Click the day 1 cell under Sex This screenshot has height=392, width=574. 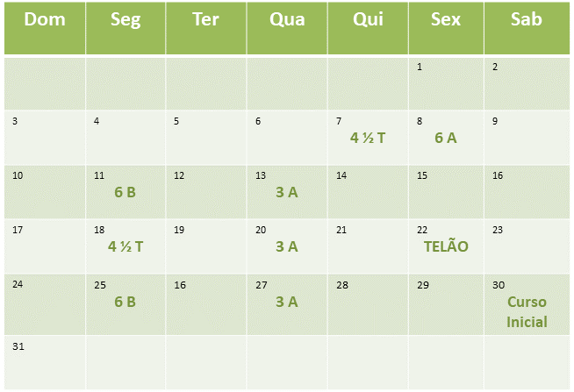[446, 83]
